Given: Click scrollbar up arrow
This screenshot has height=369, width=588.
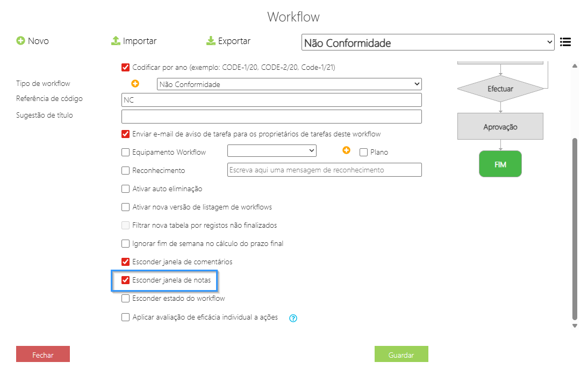Looking at the screenshot, I should click(x=575, y=66).
